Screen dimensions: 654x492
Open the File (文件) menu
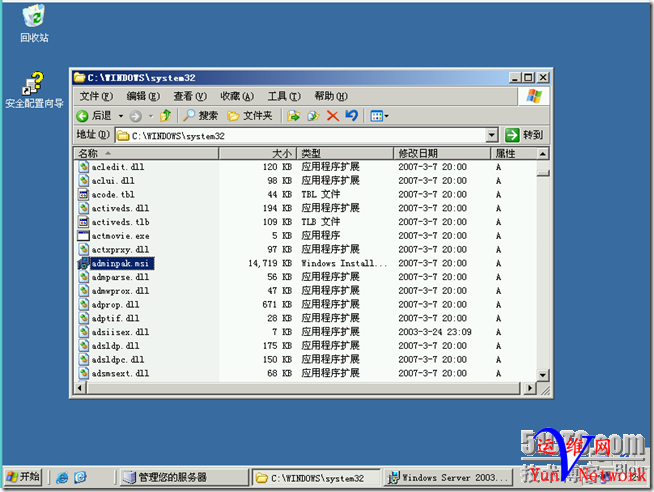[96, 96]
